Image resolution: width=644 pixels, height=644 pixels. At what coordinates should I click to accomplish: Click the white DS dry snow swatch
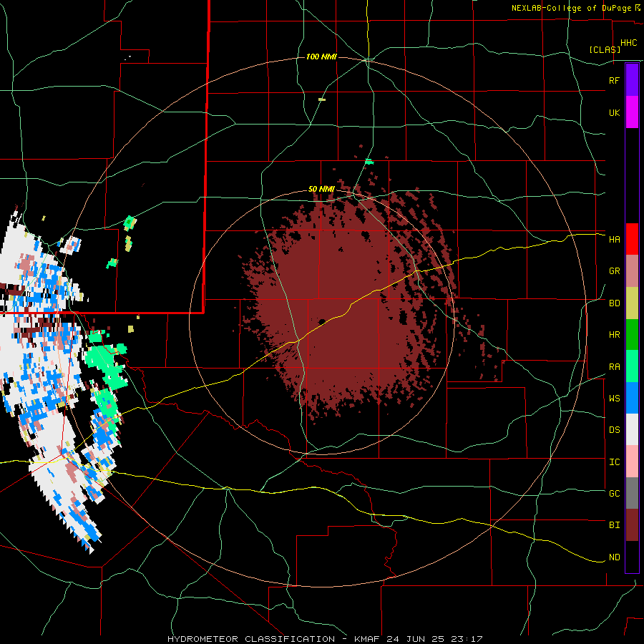(632, 429)
